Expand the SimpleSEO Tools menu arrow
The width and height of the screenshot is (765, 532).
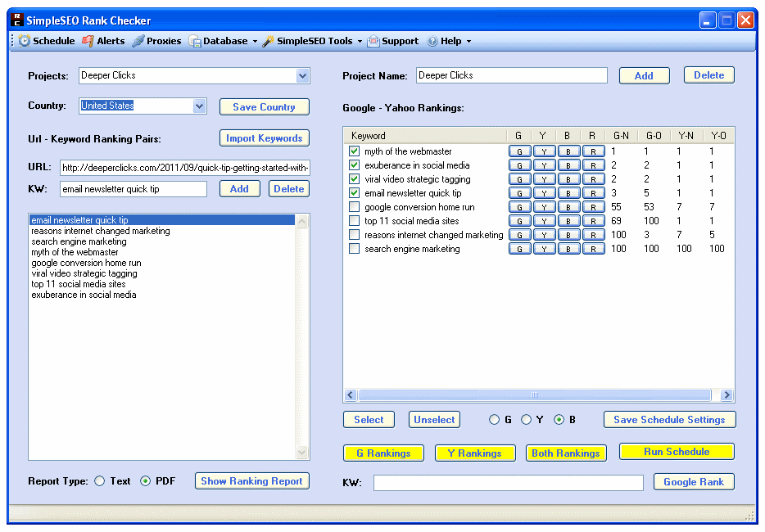(x=360, y=42)
